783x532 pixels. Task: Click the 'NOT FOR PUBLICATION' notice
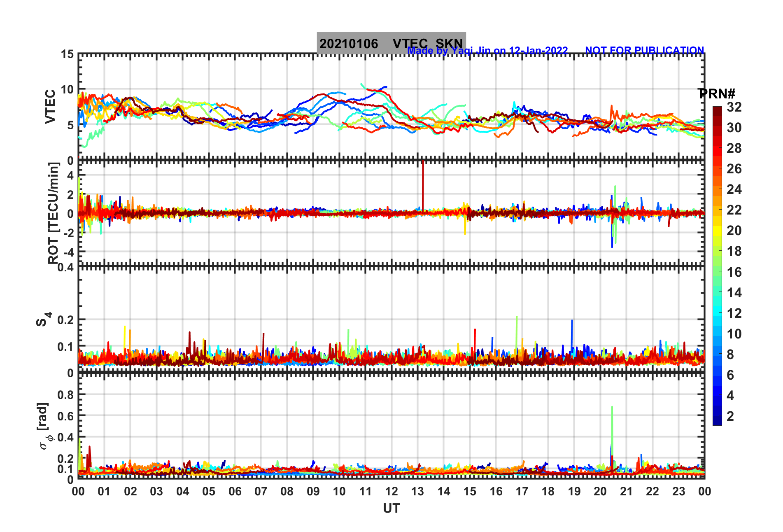(644, 50)
